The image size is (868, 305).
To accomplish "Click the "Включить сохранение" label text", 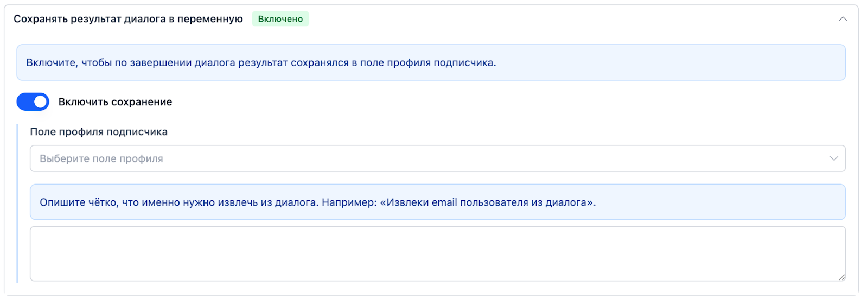I will pos(115,102).
